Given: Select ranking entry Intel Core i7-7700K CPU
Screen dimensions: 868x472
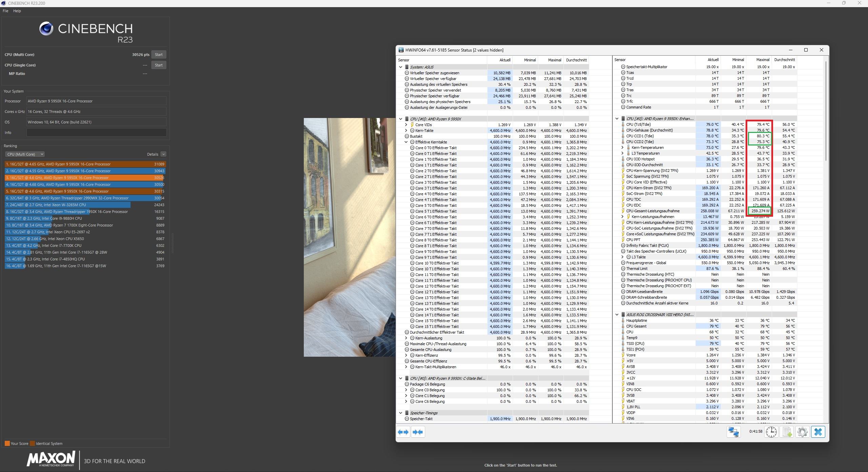Looking at the screenshot, I should (85, 245).
